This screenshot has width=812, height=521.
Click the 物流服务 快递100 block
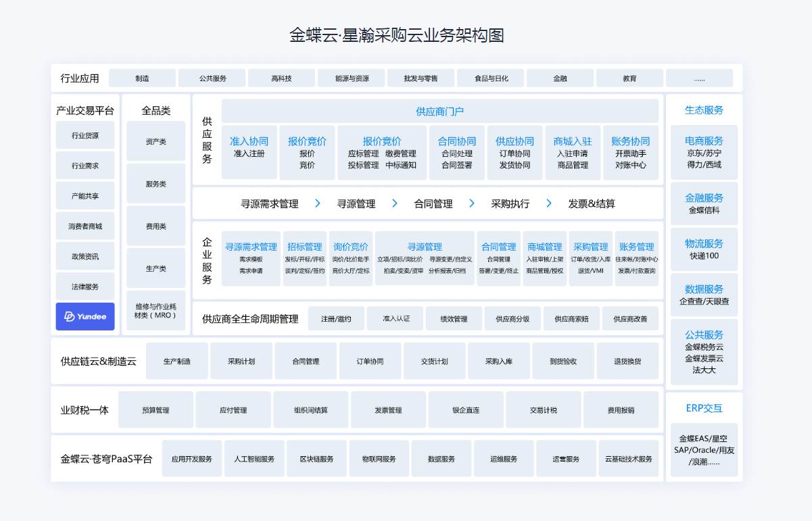tap(704, 249)
